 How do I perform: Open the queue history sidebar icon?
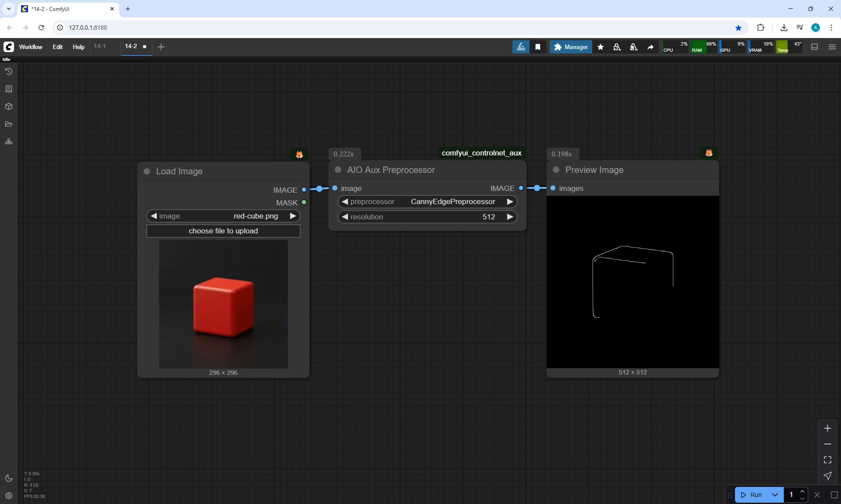click(x=9, y=71)
